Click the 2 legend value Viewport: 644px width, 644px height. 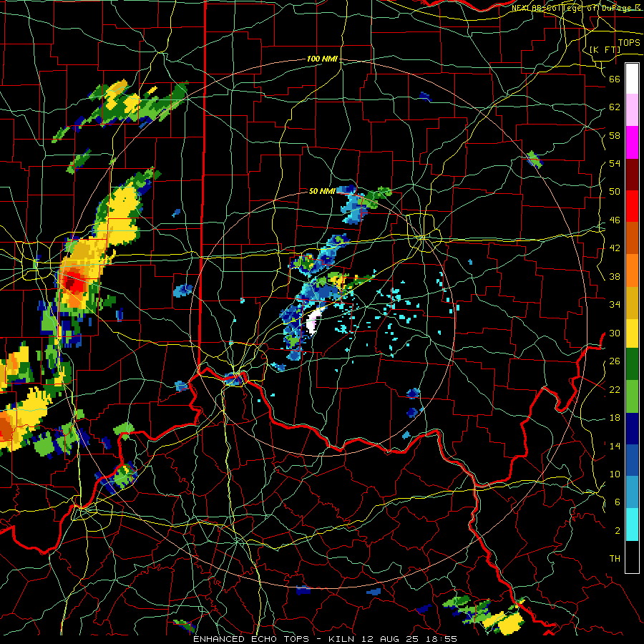(x=618, y=531)
